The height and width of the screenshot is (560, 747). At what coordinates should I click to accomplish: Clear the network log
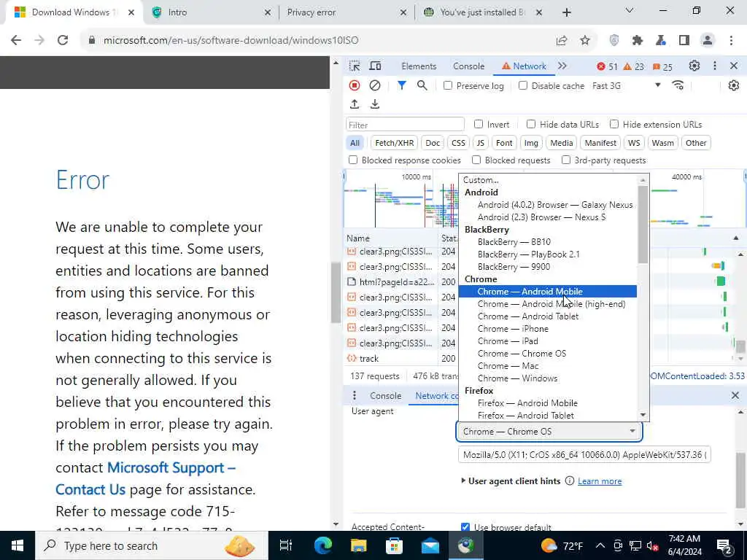pos(375,85)
